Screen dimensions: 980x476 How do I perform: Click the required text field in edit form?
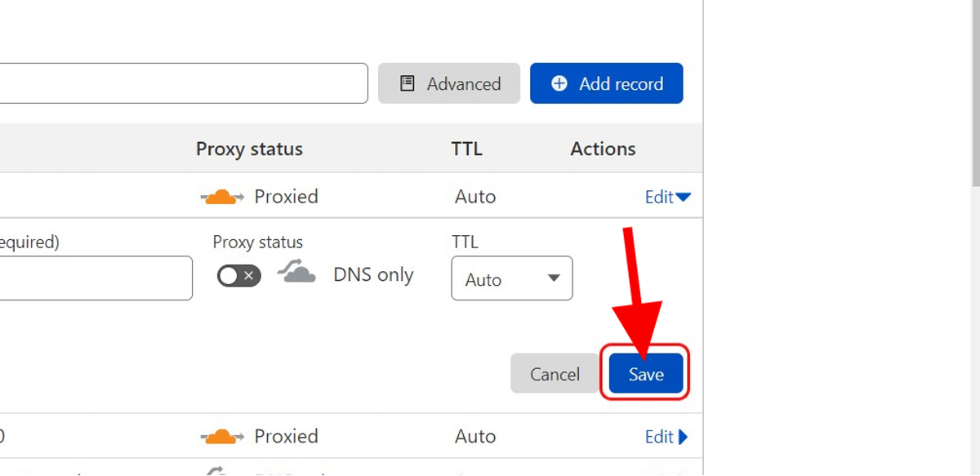pyautogui.click(x=94, y=278)
